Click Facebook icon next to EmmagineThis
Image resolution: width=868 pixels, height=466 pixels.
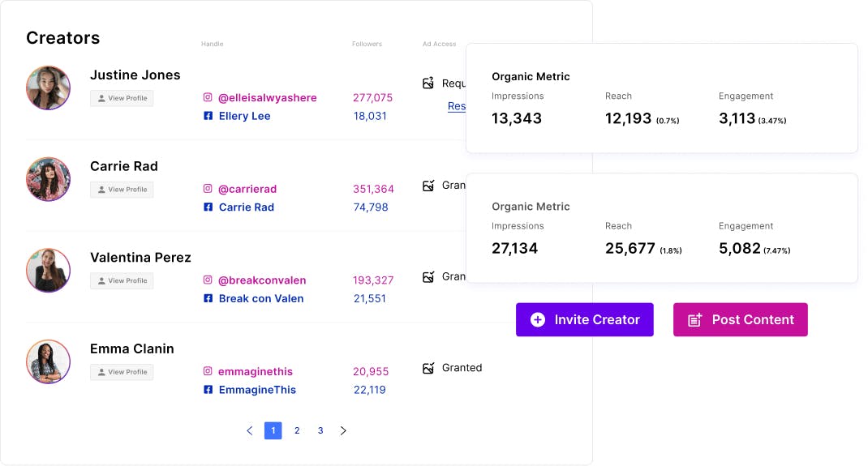(208, 390)
